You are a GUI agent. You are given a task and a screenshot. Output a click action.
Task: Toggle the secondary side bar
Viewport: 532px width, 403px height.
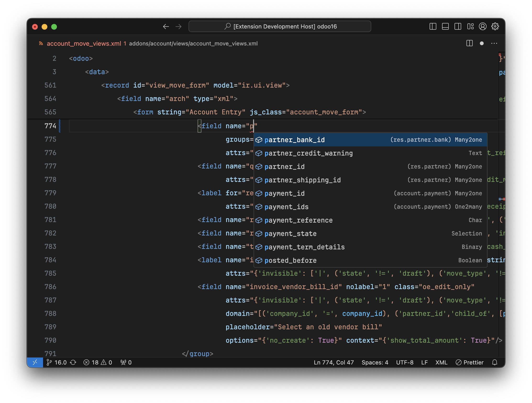coord(458,27)
